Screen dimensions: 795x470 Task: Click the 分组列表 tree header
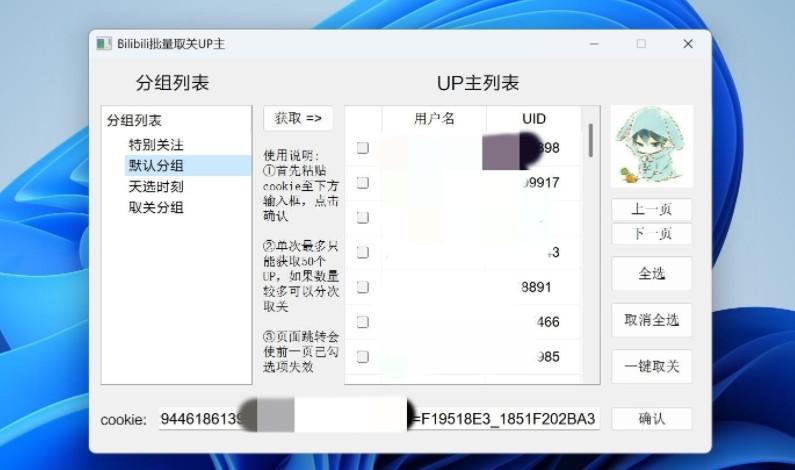coord(134,121)
